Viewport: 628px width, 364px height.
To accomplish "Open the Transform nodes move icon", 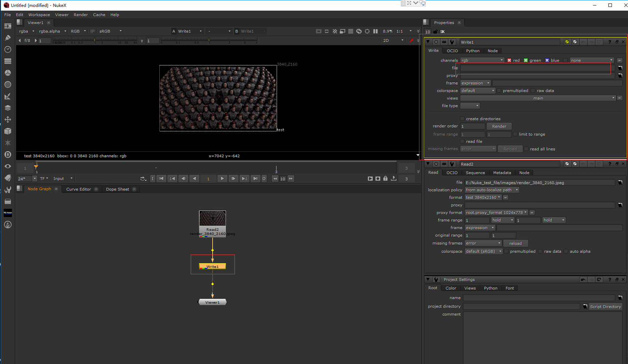I will point(8,120).
